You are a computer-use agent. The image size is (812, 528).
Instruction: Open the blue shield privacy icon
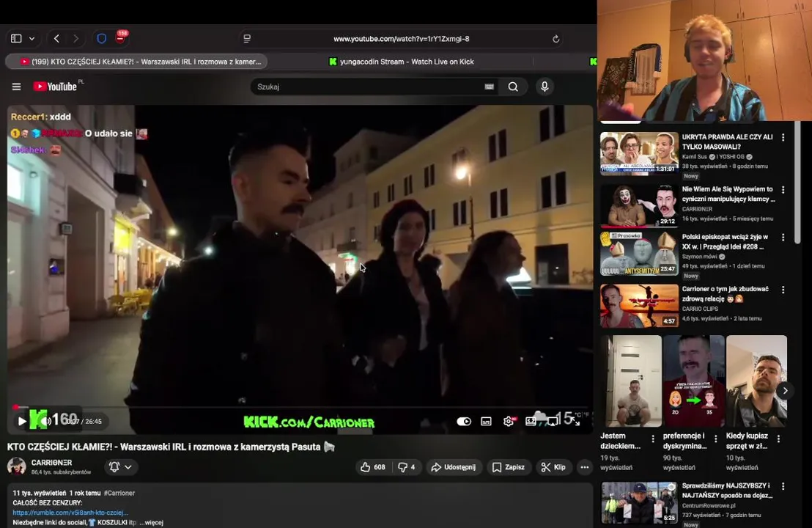coord(101,38)
